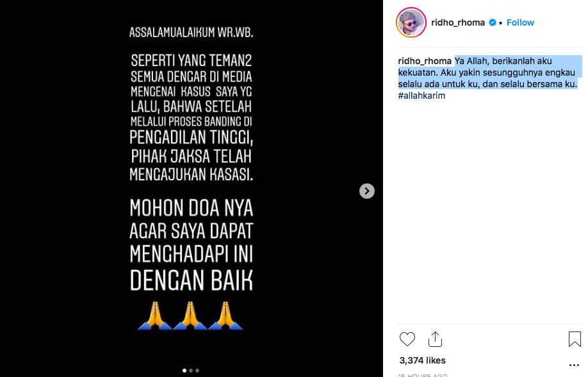Open the ridho_rhoma profile avatar
The width and height of the screenshot is (588, 377).
click(x=411, y=22)
